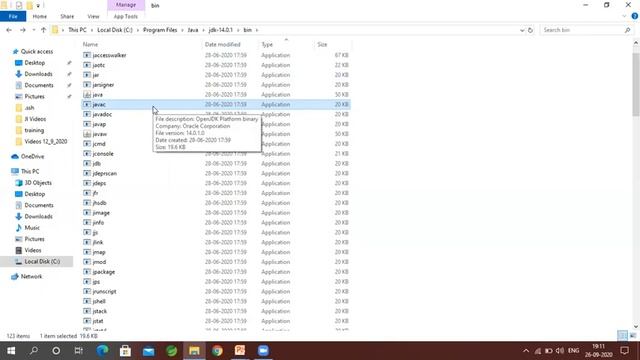Expand the ribbon with the chevron
This screenshot has width=640, height=360.
tap(624, 16)
